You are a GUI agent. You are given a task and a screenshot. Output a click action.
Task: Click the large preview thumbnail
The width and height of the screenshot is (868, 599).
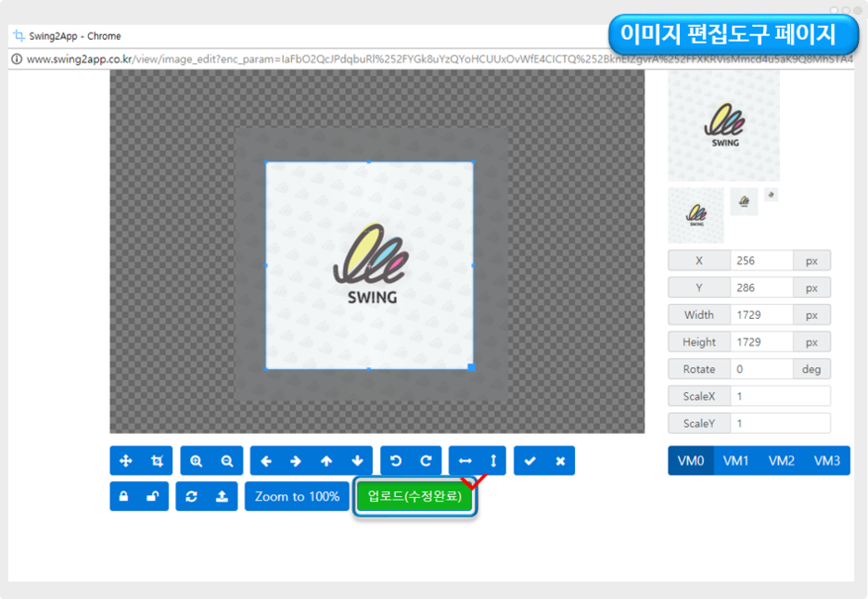coord(724,126)
